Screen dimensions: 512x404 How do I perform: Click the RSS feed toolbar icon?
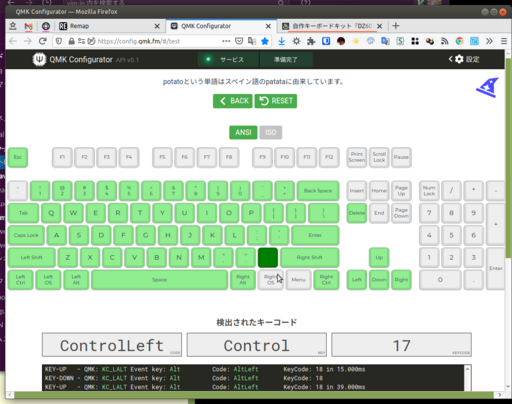coord(445,41)
